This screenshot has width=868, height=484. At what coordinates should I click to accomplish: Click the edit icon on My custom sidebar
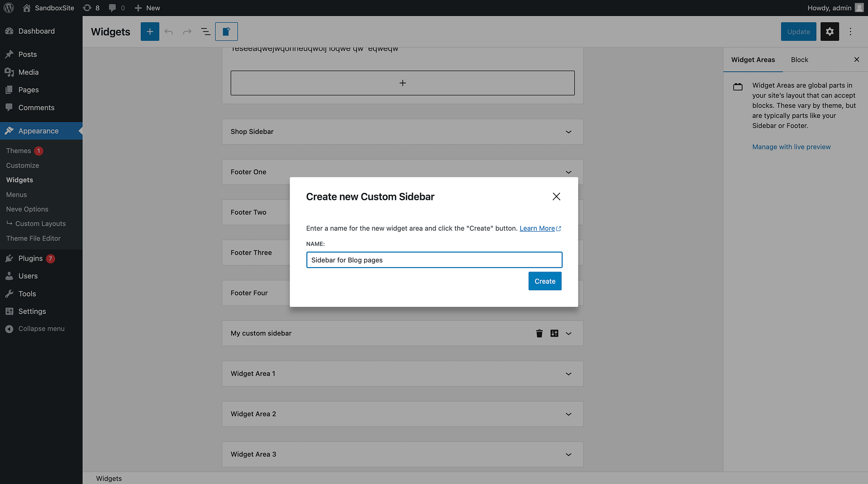coord(554,333)
